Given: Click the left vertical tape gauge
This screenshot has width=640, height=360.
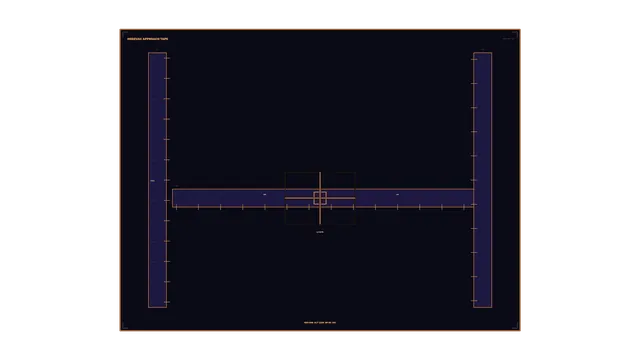Looking at the screenshot, I should (x=157, y=180).
